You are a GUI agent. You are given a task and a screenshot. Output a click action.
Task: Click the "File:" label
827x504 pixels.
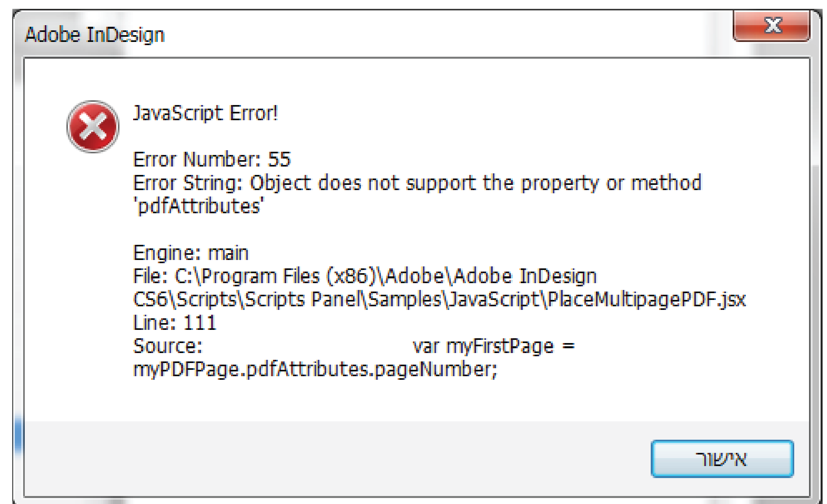point(150,276)
